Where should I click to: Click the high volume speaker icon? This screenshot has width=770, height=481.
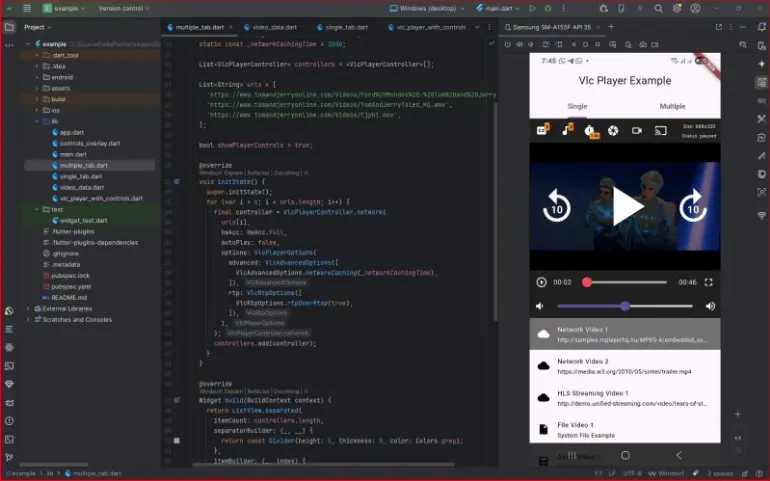pos(710,306)
